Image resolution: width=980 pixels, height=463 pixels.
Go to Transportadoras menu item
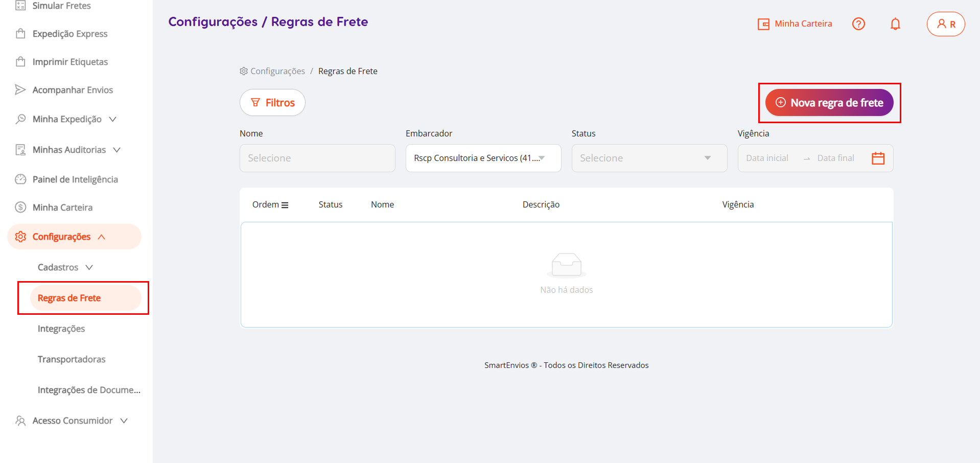point(72,359)
